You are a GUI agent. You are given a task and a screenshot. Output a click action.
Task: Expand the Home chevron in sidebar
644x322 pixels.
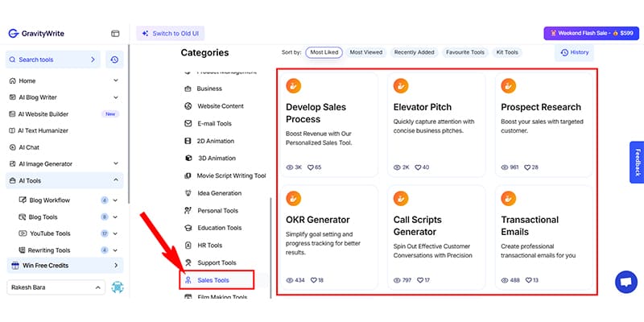pyautogui.click(x=116, y=81)
